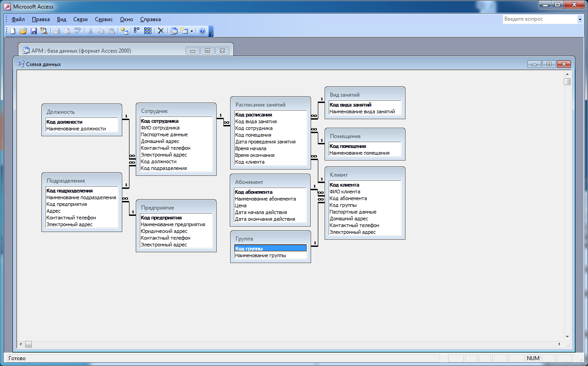
Task: Open the Файл menu
Action: click(18, 19)
